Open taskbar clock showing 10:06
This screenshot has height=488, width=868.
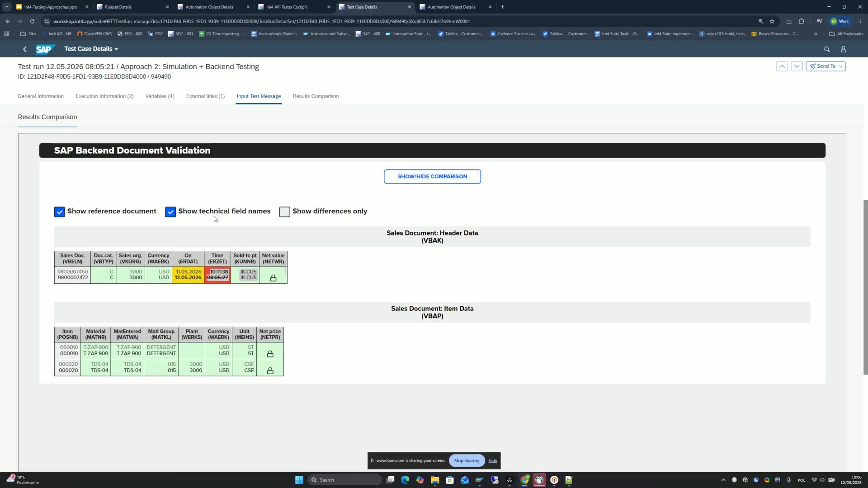point(851,480)
